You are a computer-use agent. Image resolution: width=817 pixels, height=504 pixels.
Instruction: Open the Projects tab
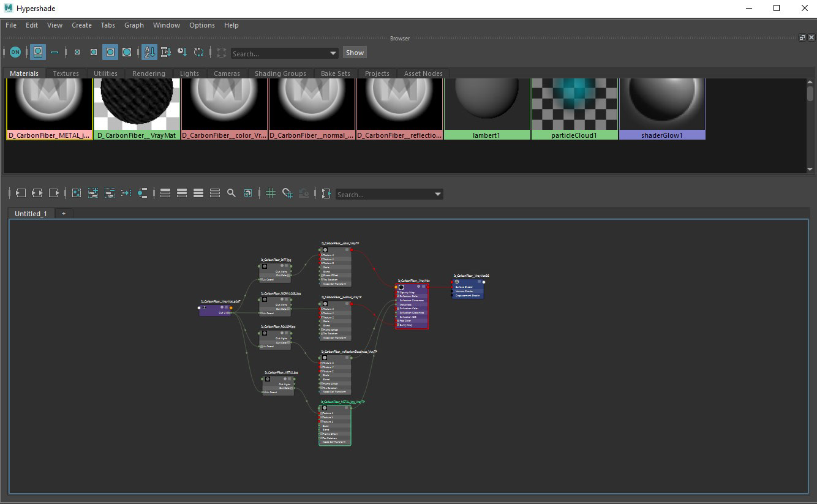(x=377, y=73)
